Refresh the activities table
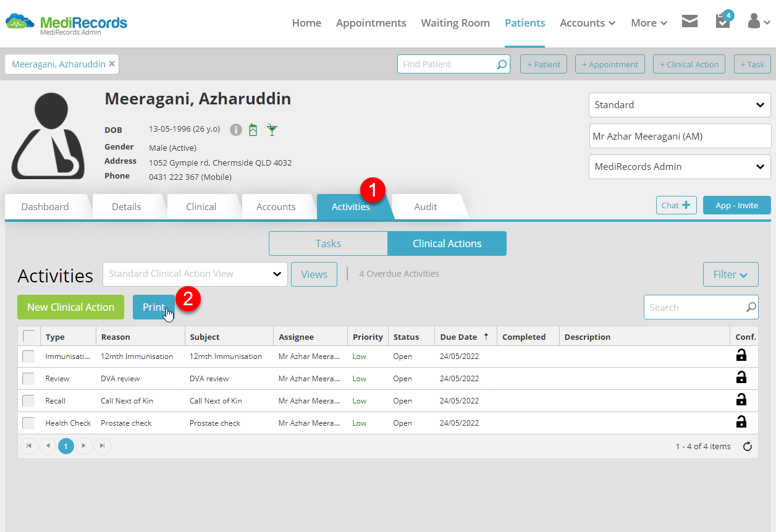Image resolution: width=776 pixels, height=532 pixels. point(748,446)
